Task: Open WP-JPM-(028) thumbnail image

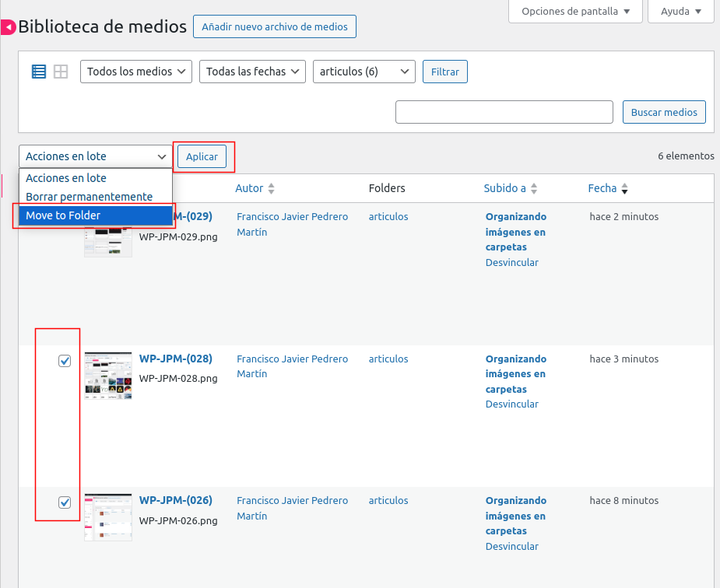Action: point(108,376)
